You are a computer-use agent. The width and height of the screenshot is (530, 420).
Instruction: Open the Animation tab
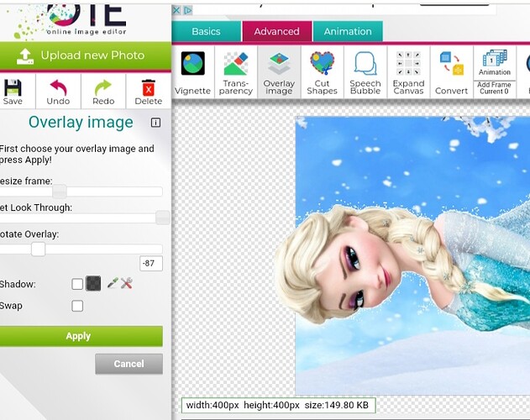click(348, 31)
